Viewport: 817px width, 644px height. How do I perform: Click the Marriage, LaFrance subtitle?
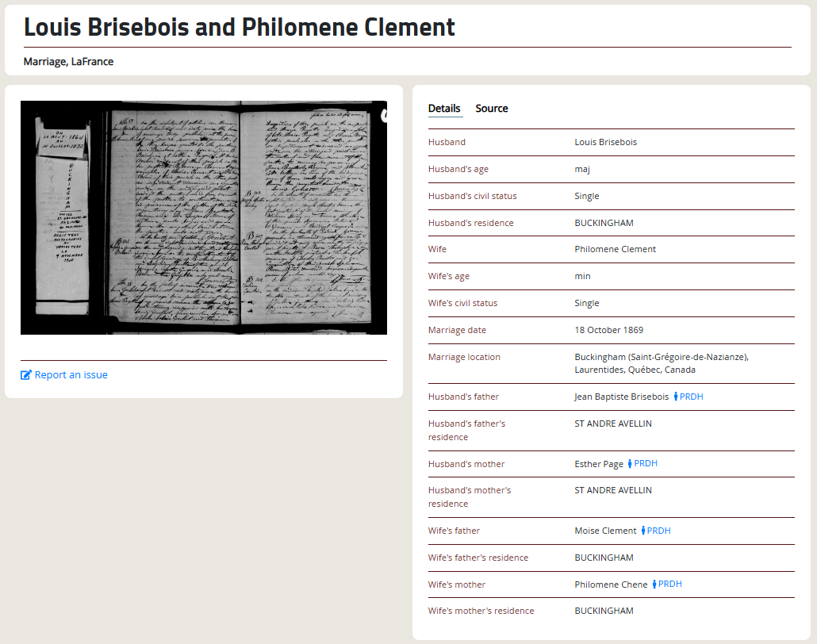click(x=68, y=61)
